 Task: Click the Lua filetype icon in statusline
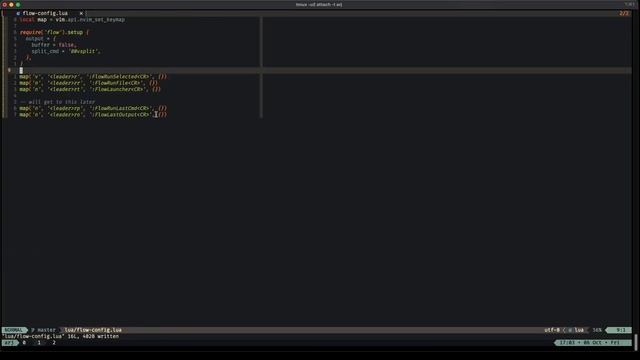tap(570, 330)
